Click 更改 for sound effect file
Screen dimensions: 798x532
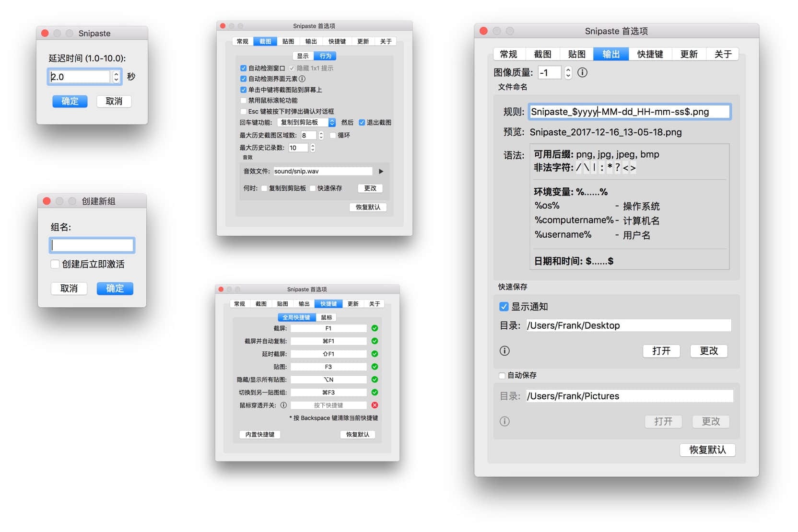(x=370, y=188)
